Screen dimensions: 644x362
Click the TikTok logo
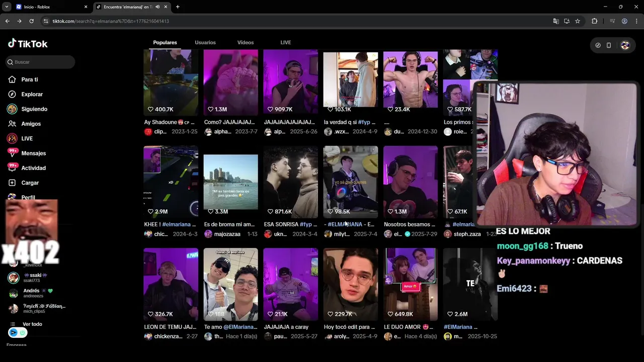(x=28, y=44)
